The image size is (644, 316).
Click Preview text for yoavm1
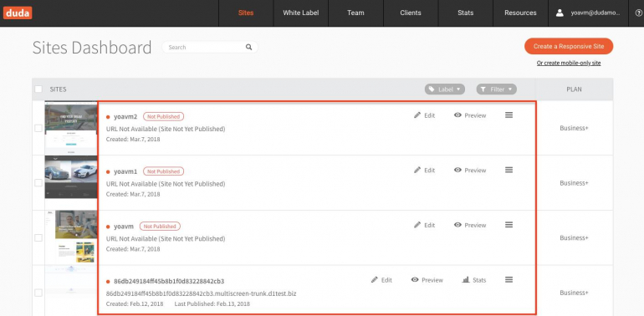point(475,171)
